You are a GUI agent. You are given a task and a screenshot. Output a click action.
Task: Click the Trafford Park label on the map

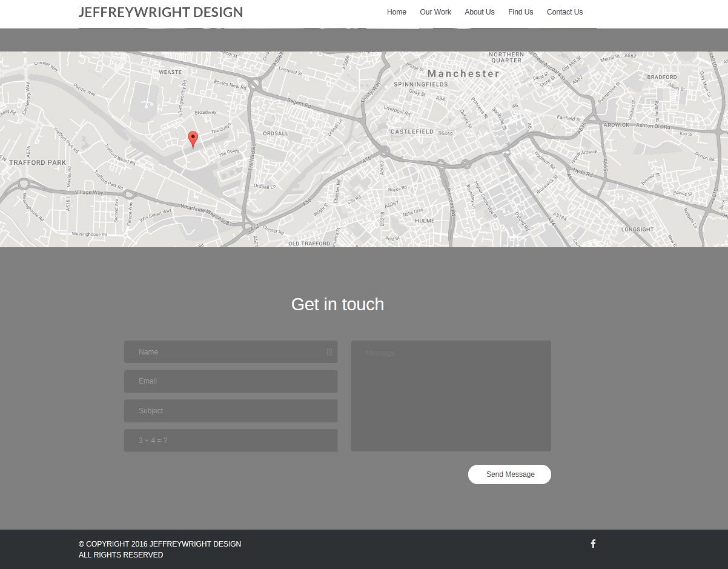pyautogui.click(x=38, y=162)
